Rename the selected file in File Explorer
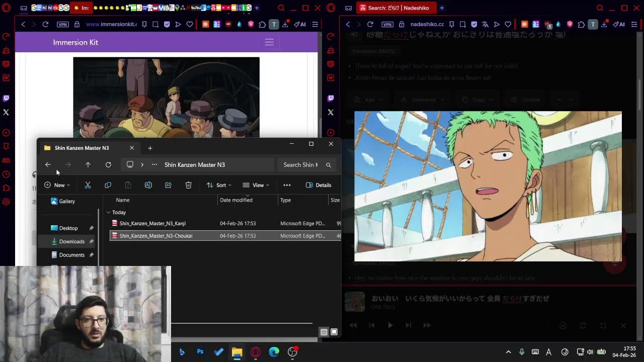Image resolution: width=644 pixels, height=362 pixels. point(148,185)
